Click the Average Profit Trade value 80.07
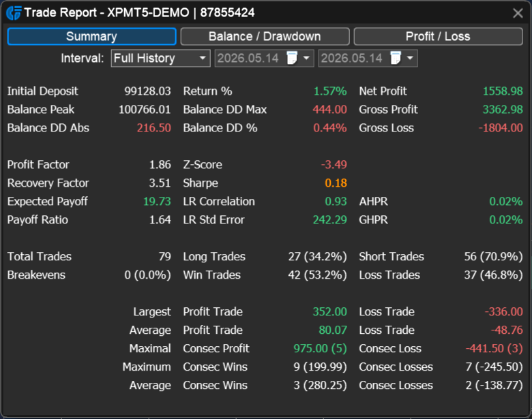 [x=333, y=330]
